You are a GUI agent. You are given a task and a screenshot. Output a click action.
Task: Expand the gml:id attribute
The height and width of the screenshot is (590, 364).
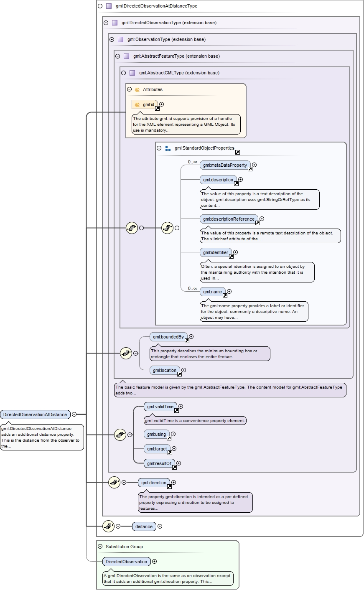click(x=161, y=104)
